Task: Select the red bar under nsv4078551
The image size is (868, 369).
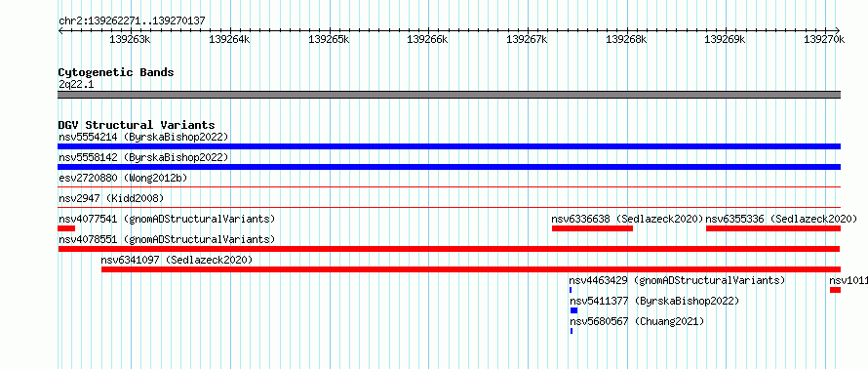Action: [449, 249]
